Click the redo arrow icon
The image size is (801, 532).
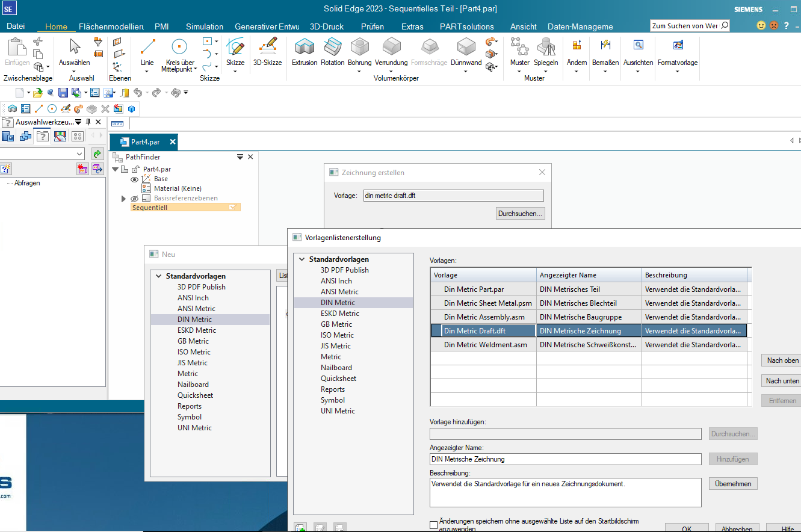pos(156,93)
